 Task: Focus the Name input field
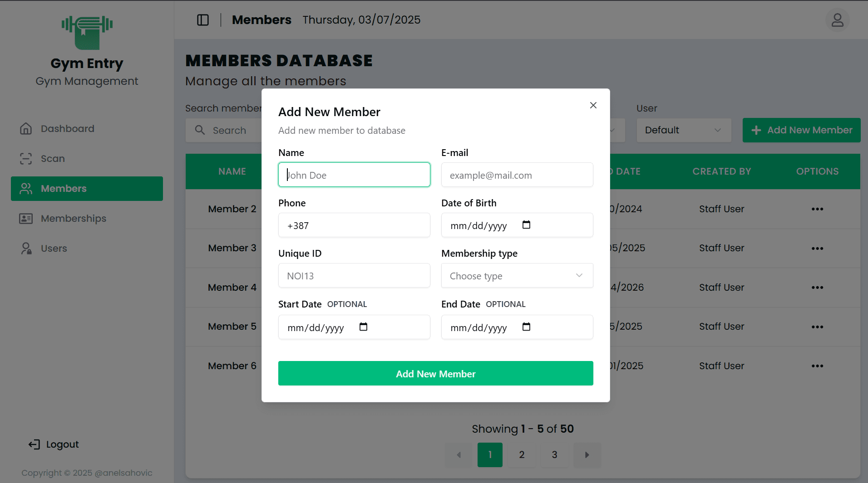[354, 175]
